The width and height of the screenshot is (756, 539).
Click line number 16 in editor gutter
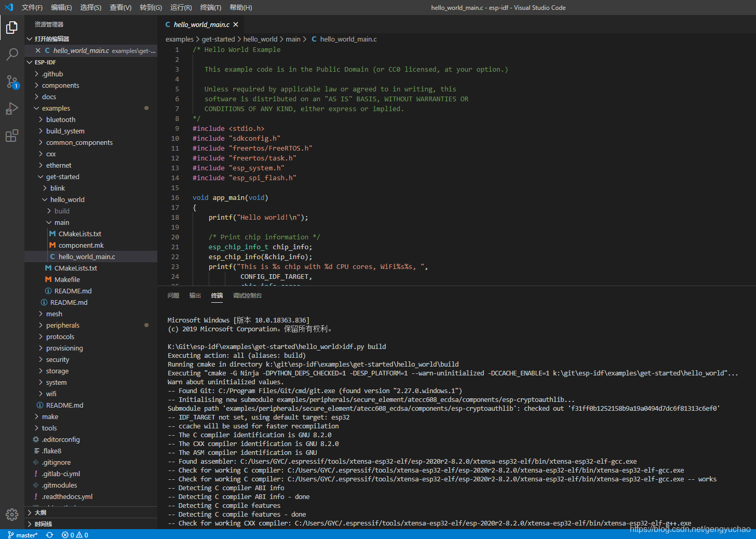[175, 197]
